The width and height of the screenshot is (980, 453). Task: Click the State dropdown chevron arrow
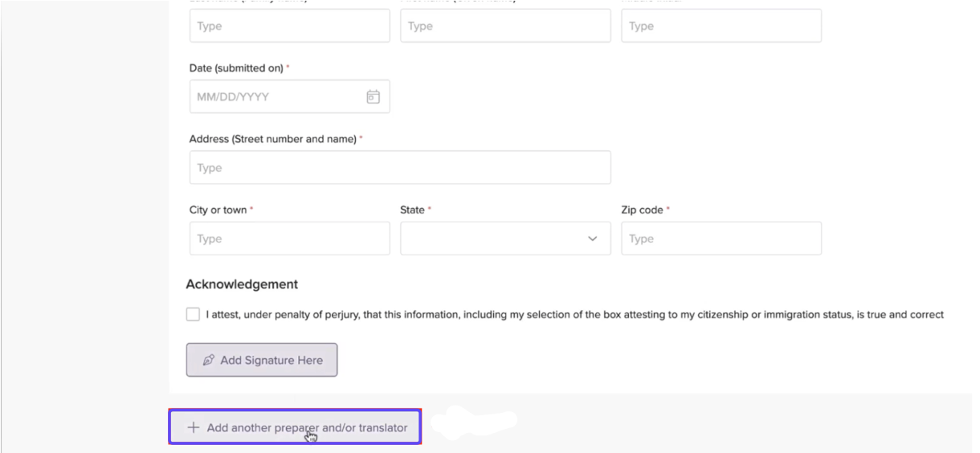(593, 239)
